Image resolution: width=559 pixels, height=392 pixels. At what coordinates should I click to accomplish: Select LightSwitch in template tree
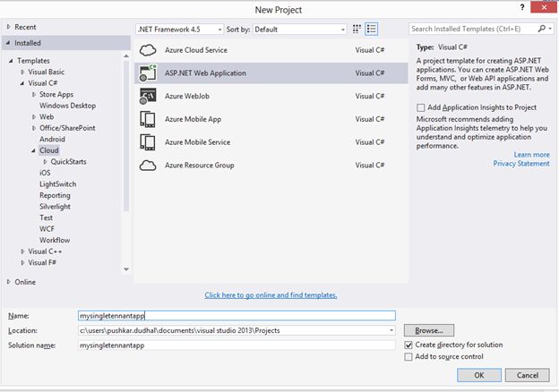click(57, 184)
